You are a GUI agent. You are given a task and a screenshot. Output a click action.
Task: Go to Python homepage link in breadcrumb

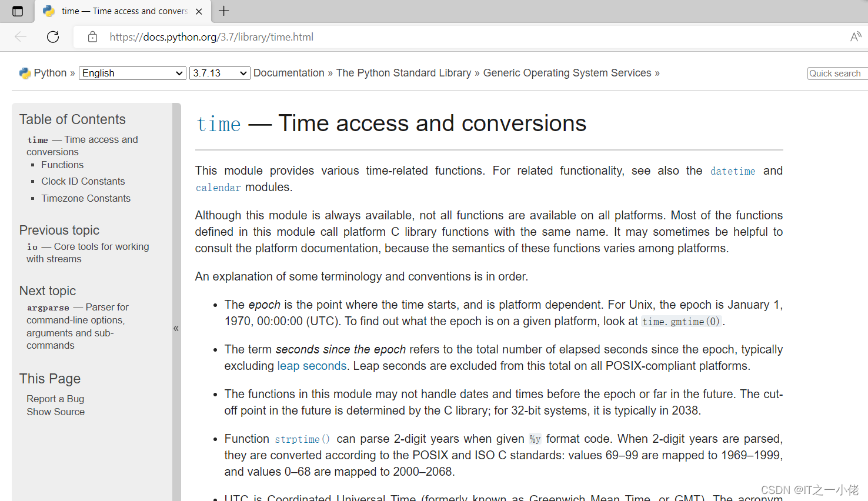tap(50, 73)
